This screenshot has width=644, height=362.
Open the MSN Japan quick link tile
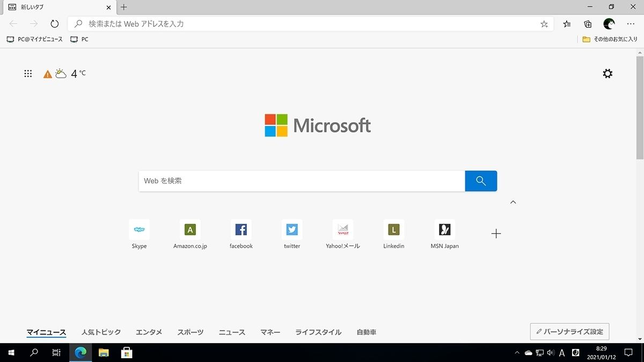click(x=445, y=234)
